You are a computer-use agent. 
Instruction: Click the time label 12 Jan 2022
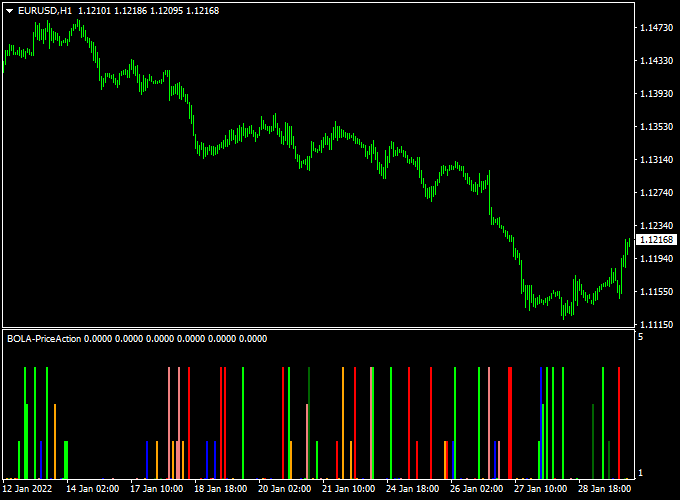point(27,489)
